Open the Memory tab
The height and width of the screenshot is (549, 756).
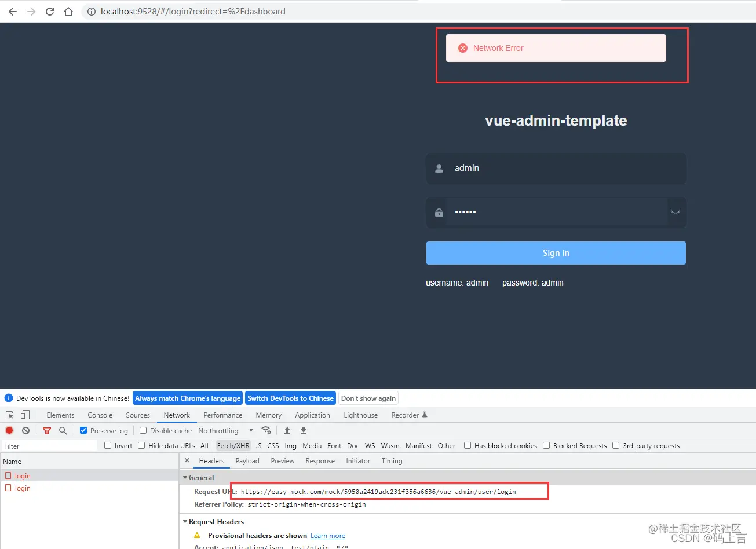pyautogui.click(x=269, y=415)
